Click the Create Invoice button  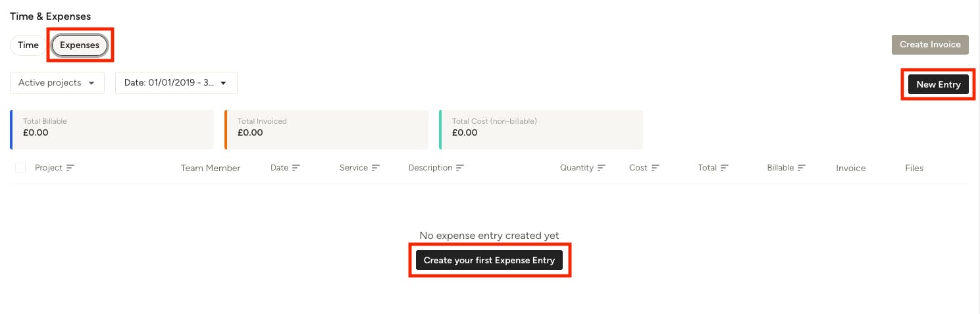pos(930,45)
